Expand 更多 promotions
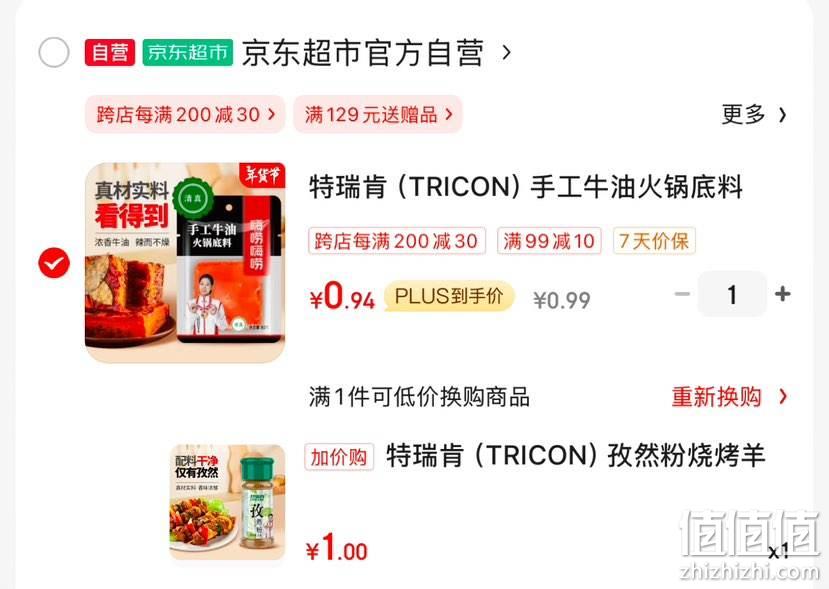The height and width of the screenshot is (589, 829). (754, 114)
